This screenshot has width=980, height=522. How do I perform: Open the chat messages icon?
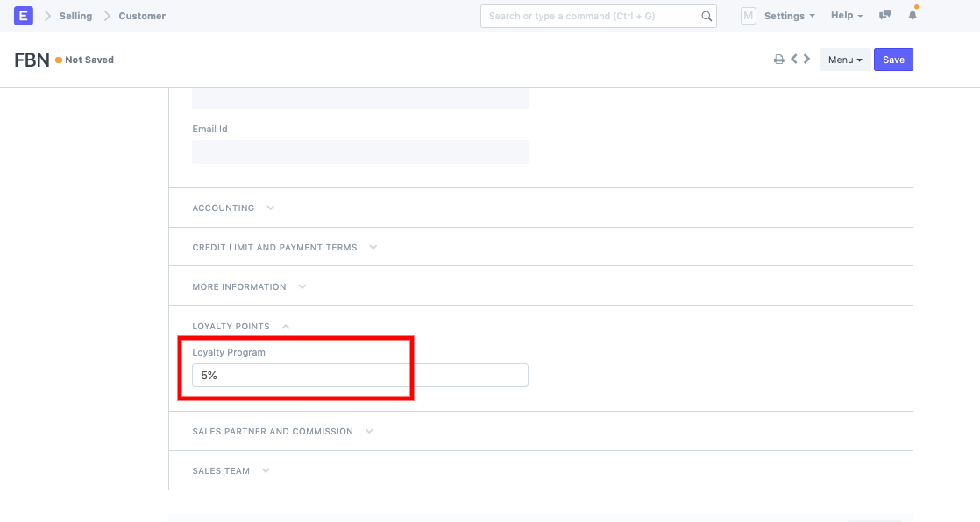(885, 16)
